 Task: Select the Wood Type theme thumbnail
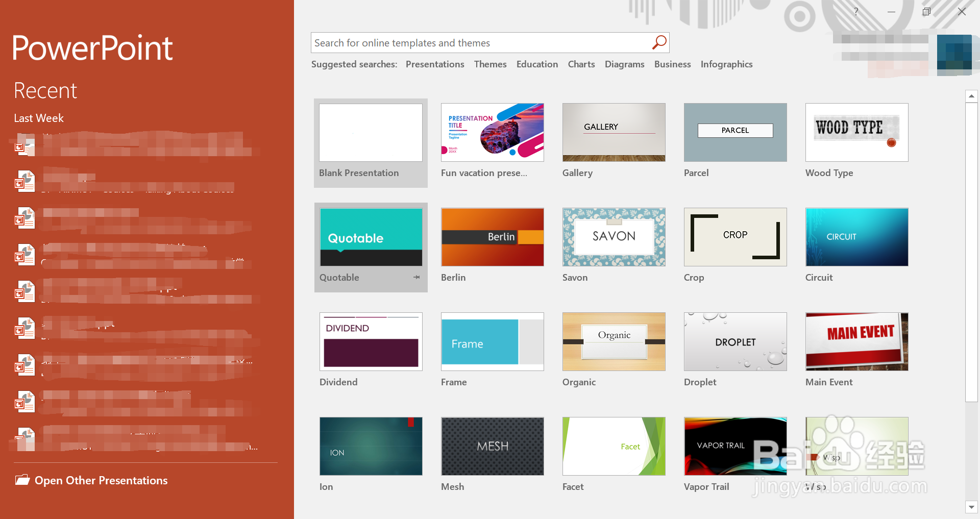point(856,133)
